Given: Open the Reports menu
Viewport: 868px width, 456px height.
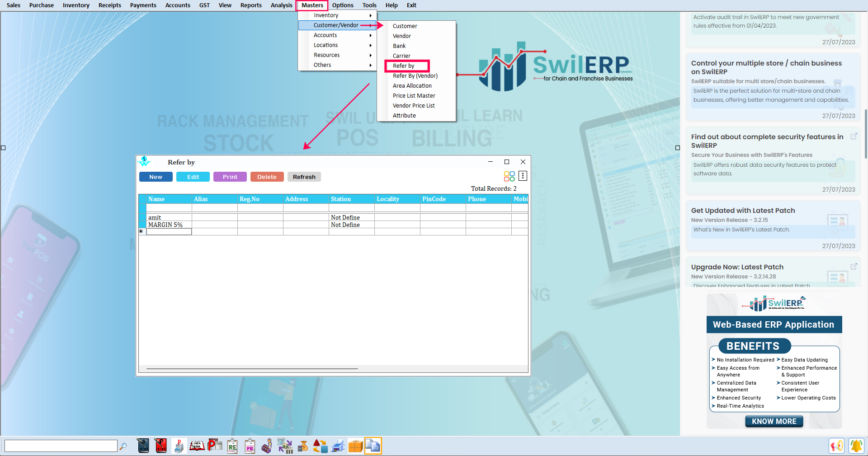Looking at the screenshot, I should (251, 5).
